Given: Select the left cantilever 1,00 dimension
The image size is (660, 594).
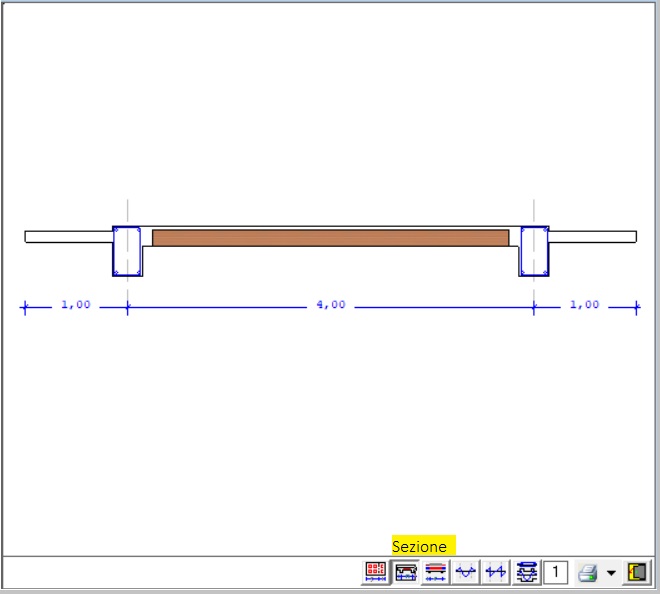Looking at the screenshot, I should click(x=76, y=304).
